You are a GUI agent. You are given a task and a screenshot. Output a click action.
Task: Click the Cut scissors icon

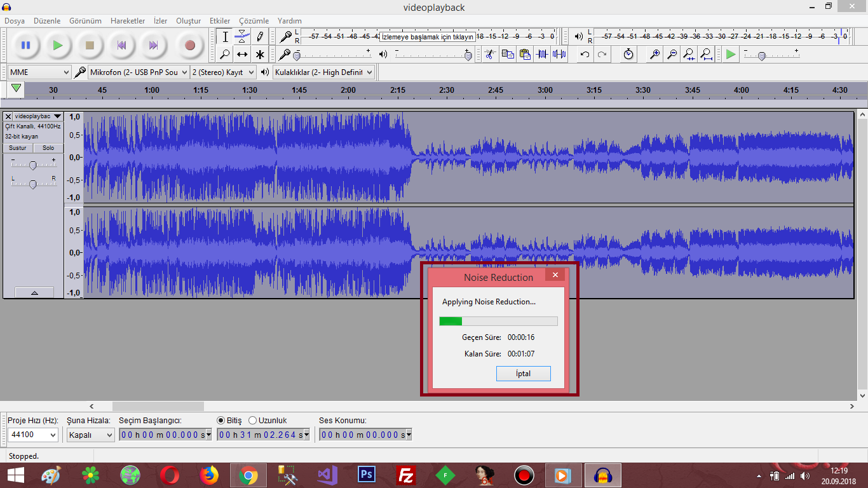(489, 54)
